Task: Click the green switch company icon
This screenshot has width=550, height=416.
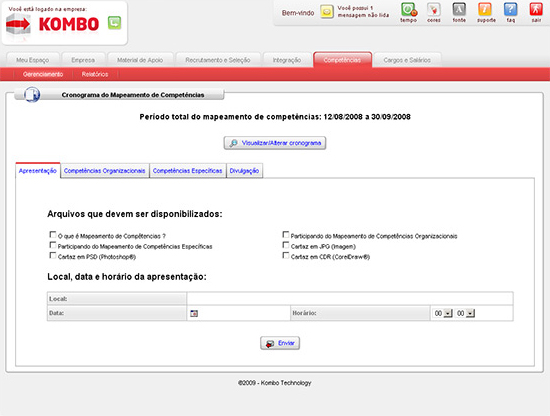Action: (x=114, y=23)
